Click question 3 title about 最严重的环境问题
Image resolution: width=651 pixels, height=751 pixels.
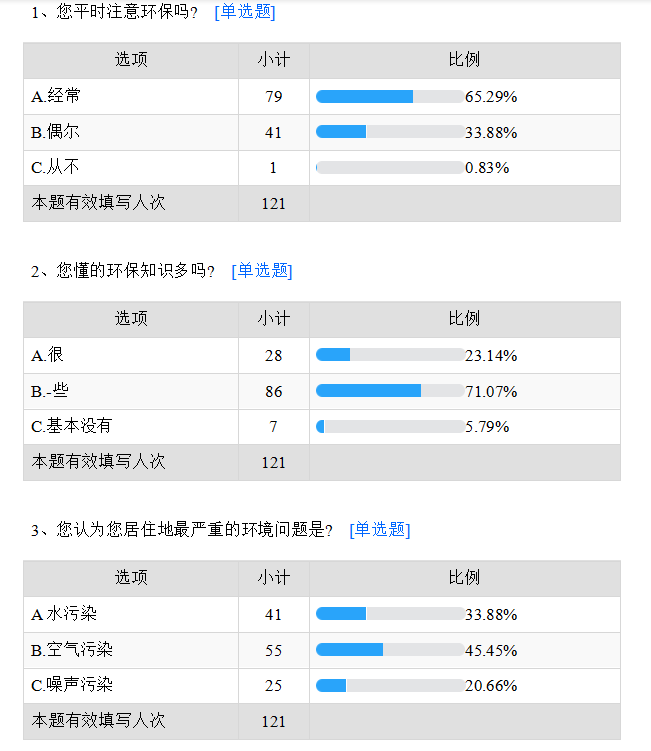point(182,530)
